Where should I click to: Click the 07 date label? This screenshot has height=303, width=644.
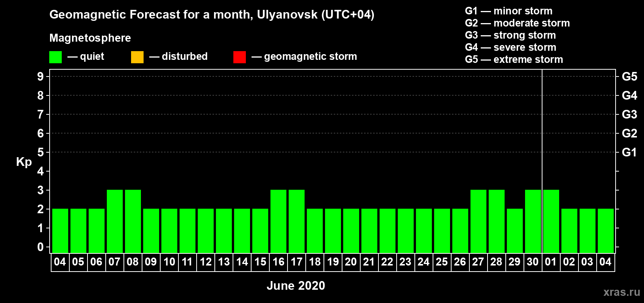[114, 262]
